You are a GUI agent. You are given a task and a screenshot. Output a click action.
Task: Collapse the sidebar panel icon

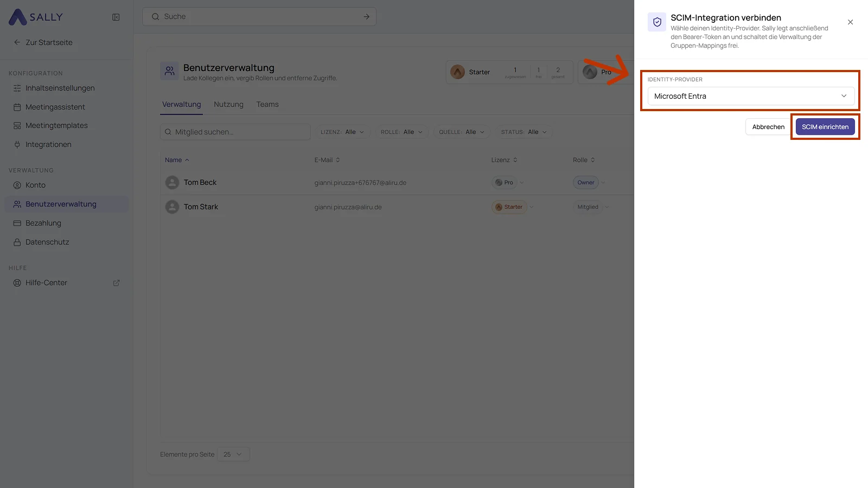[116, 17]
